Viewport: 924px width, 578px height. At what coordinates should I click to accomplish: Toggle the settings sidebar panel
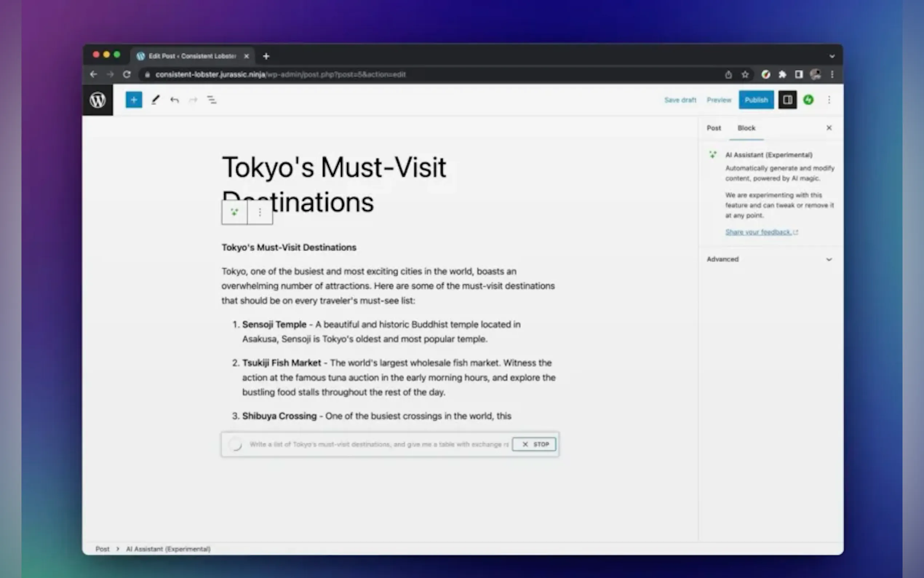point(787,100)
